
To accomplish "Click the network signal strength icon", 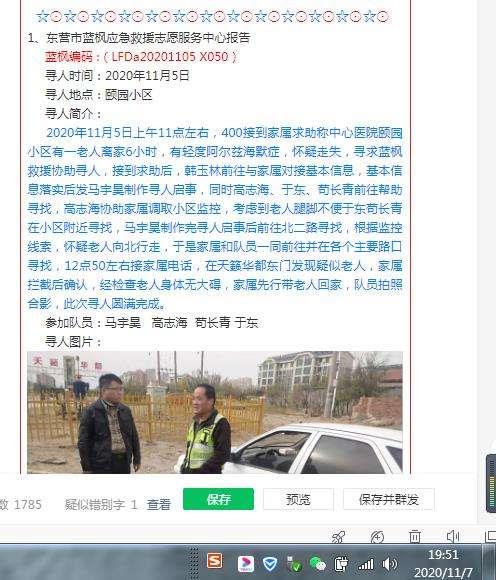I will pos(365,564).
